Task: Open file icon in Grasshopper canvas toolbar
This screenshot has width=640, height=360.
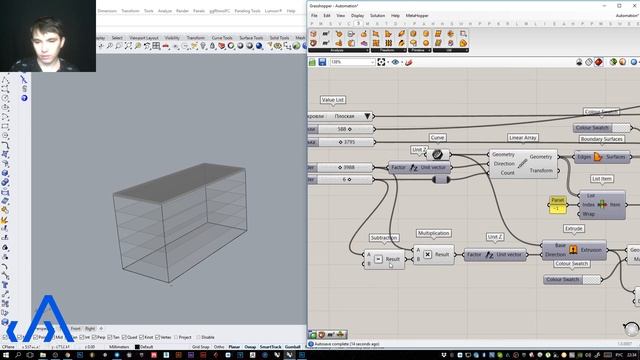Action: pyautogui.click(x=312, y=62)
